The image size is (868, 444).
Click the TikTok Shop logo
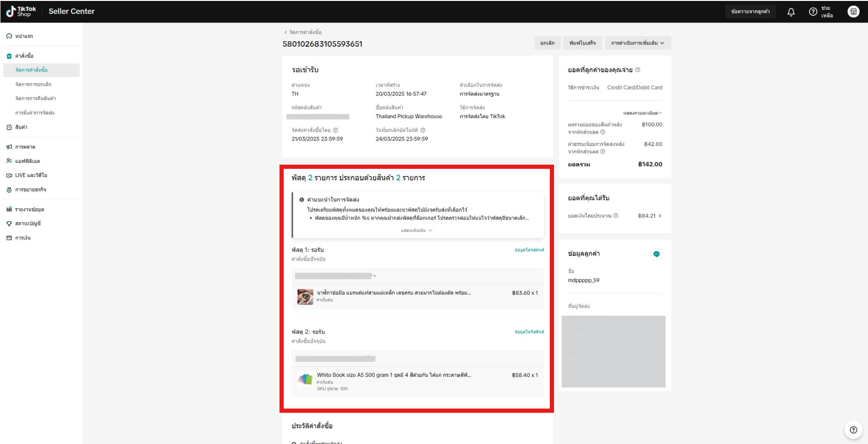coord(21,11)
